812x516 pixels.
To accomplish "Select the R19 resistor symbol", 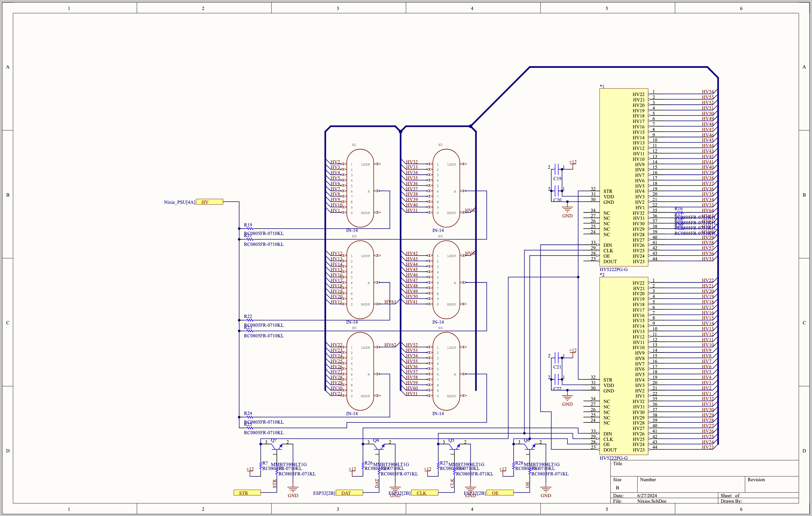I will tap(250, 228).
